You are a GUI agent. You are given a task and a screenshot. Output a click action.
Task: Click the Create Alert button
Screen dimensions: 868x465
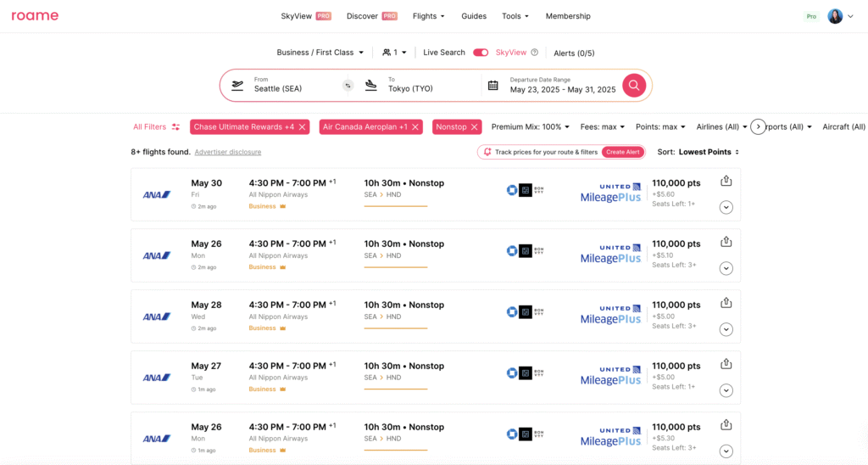[622, 152]
